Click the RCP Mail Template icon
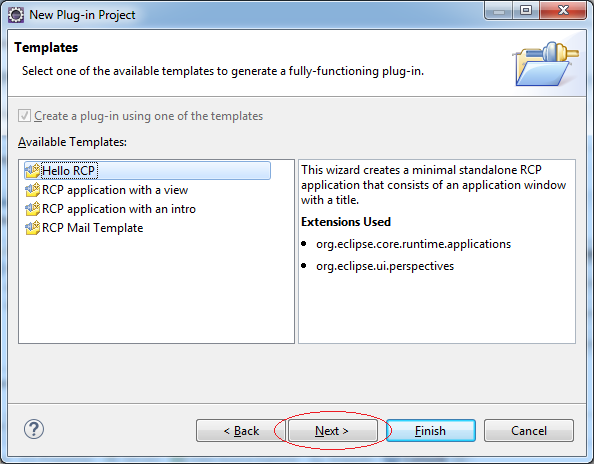594x464 pixels. (33, 227)
